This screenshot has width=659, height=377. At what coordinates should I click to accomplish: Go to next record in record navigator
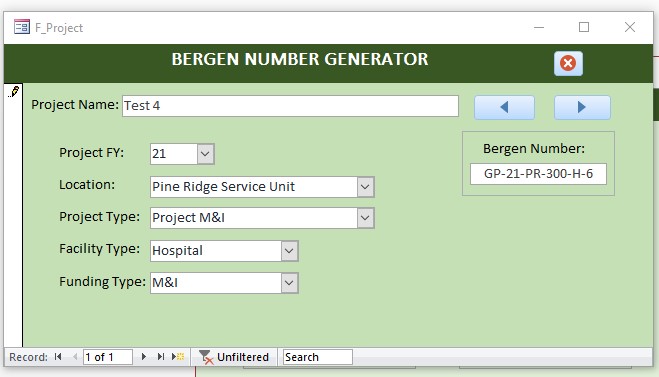[x=144, y=357]
